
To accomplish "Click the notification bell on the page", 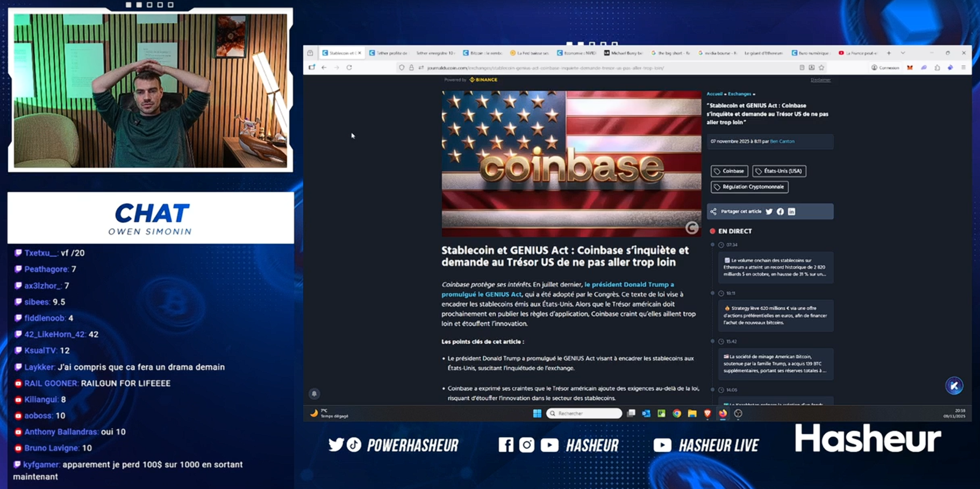I will pyautogui.click(x=314, y=394).
